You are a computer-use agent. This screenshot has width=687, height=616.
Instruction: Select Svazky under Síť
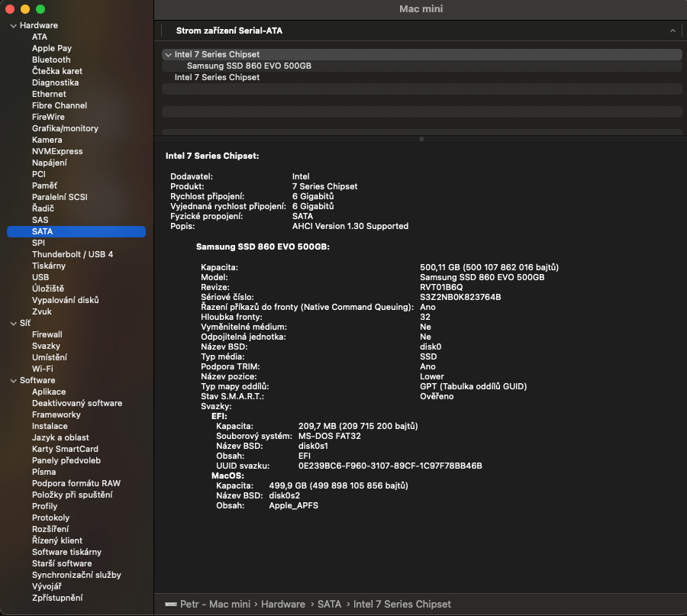coord(46,346)
